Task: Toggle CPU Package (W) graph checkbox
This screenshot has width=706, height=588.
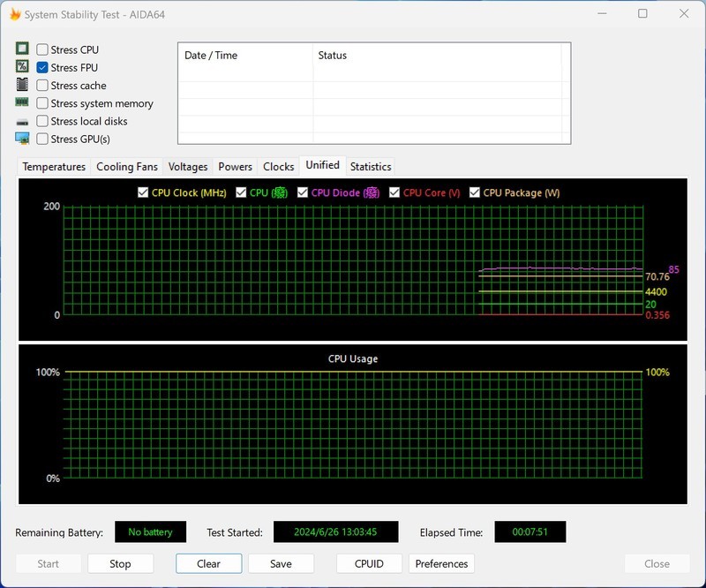Action: [475, 192]
